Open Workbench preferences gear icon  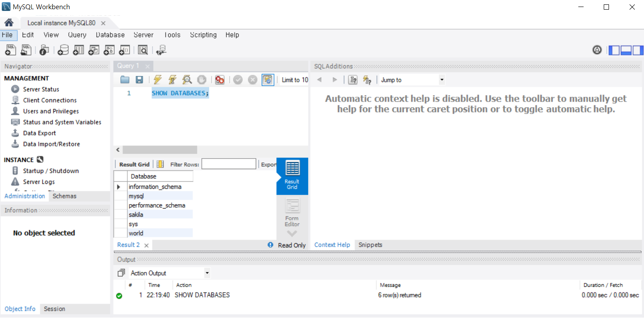pos(597,50)
